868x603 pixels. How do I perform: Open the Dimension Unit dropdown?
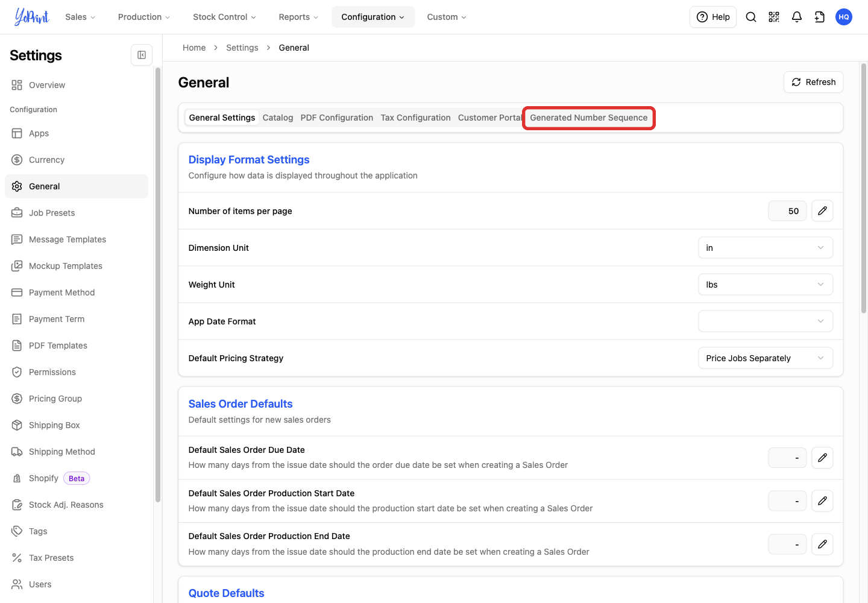point(766,248)
